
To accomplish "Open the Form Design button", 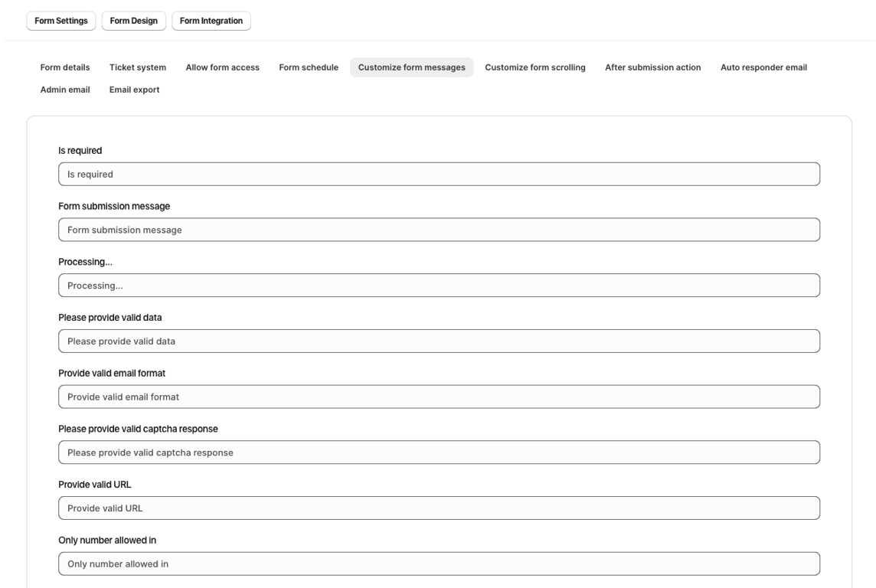I will 133,21.
